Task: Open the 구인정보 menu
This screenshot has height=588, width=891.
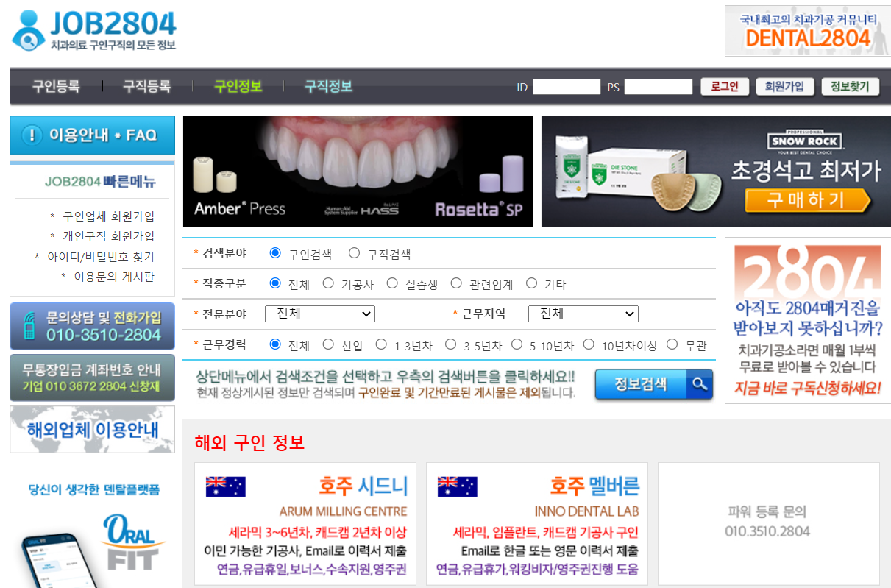Action: (x=238, y=86)
